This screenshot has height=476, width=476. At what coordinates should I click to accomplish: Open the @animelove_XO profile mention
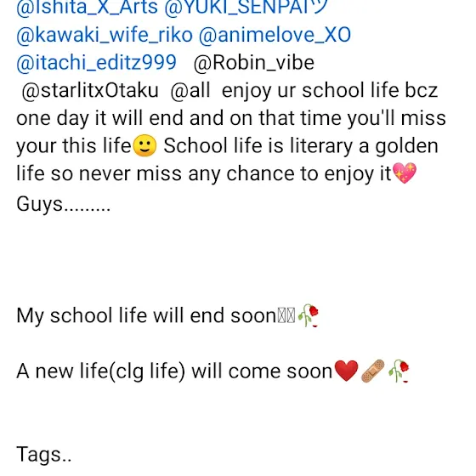tap(275, 35)
